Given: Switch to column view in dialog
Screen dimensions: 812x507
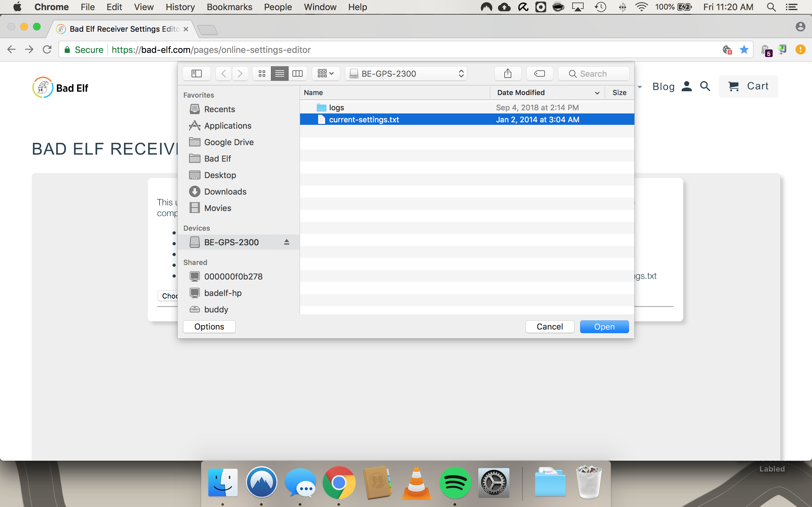Looking at the screenshot, I should tap(297, 74).
